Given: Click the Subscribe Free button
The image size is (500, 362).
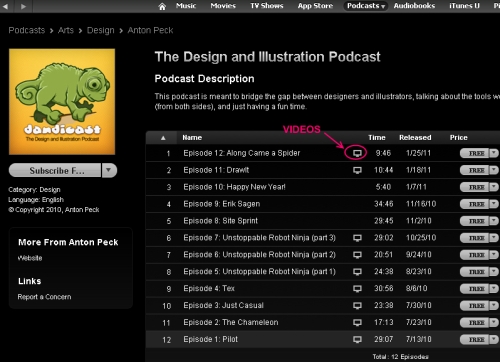Looking at the screenshot, I should [55, 170].
